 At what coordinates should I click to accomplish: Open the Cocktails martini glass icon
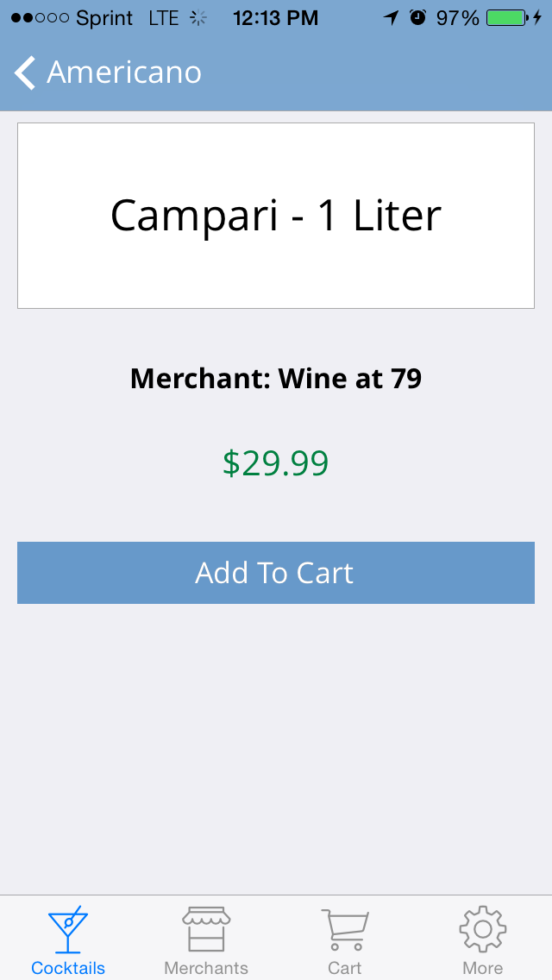click(68, 929)
